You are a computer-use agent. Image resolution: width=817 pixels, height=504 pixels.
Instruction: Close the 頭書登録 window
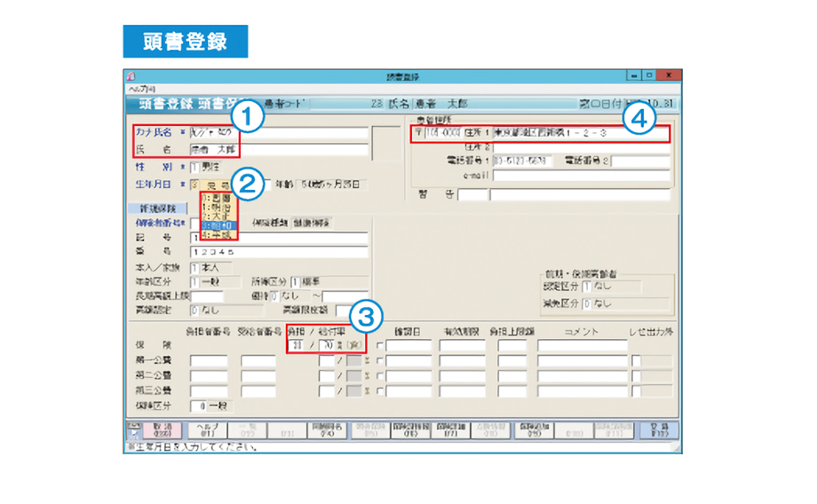[670, 77]
